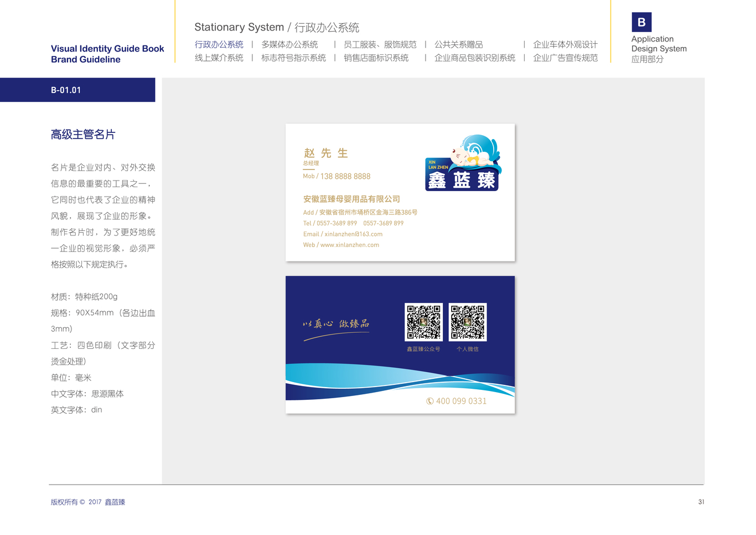Click the 中文字体：思源黑体 line

pos(87,394)
